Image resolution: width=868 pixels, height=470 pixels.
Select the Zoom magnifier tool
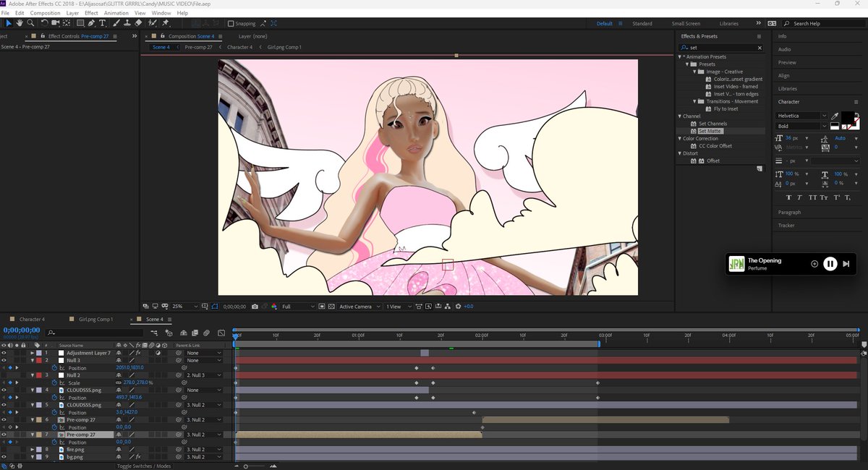click(30, 23)
